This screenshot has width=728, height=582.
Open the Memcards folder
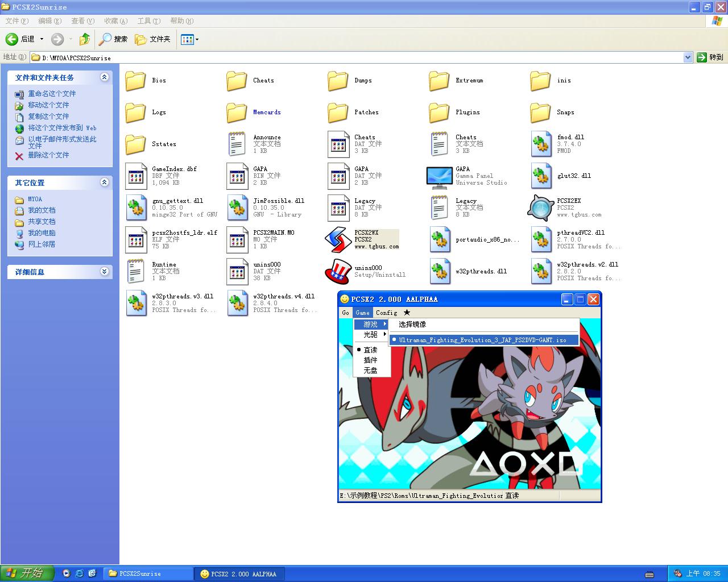point(237,113)
